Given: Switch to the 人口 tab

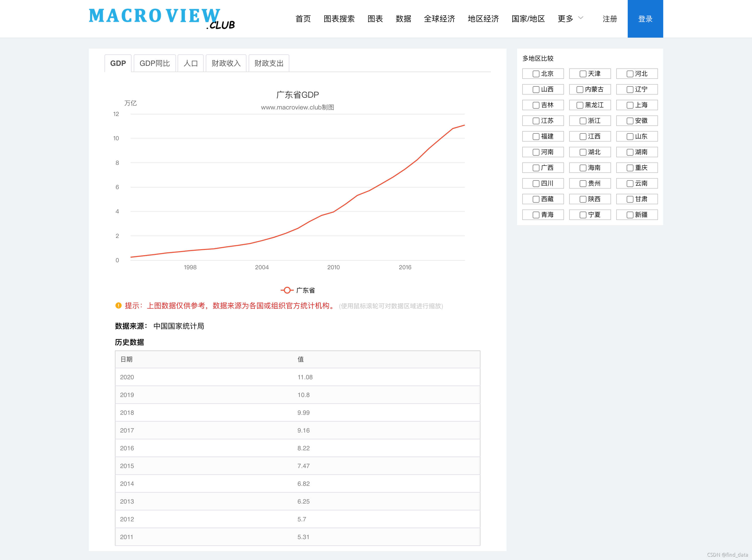Looking at the screenshot, I should coord(190,63).
